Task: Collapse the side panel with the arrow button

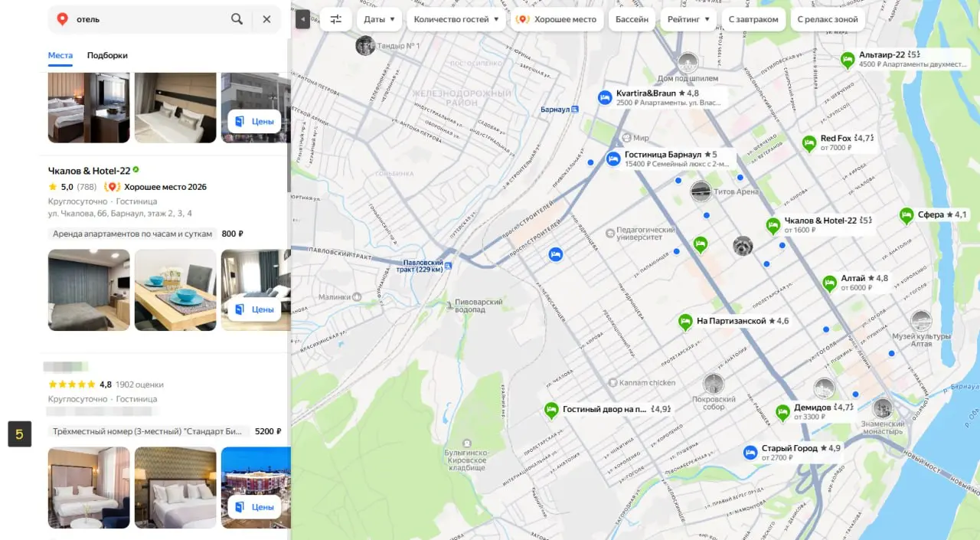Action: [302, 19]
